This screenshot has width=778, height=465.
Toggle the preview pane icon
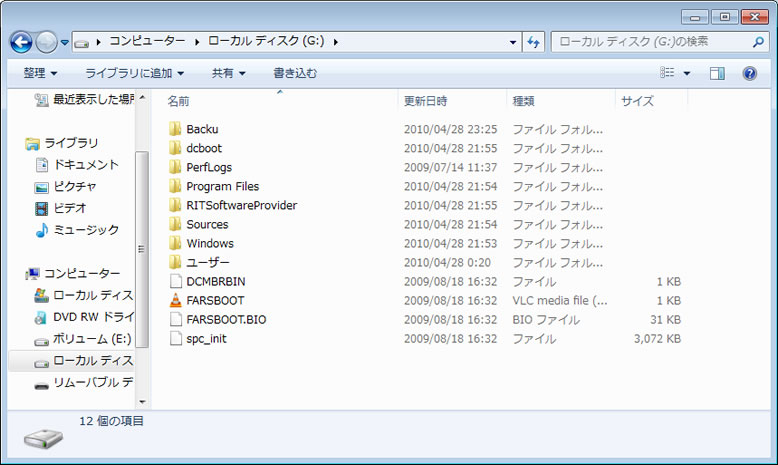[717, 73]
